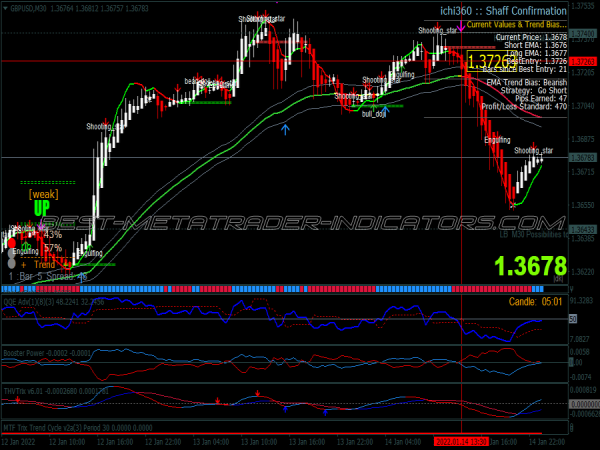600x450 pixels.
Task: Click the 'Long EMA: 1.3677' line
Action: tap(536, 53)
